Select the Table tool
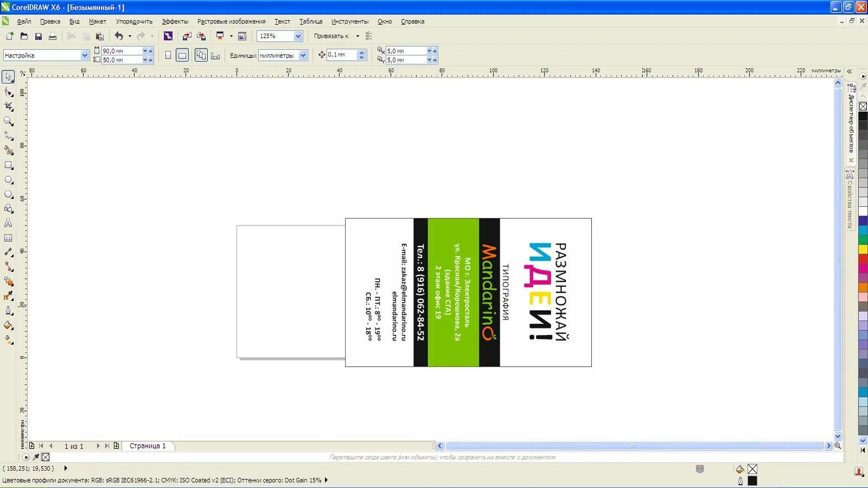Image resolution: width=868 pixels, height=488 pixels. click(x=8, y=237)
